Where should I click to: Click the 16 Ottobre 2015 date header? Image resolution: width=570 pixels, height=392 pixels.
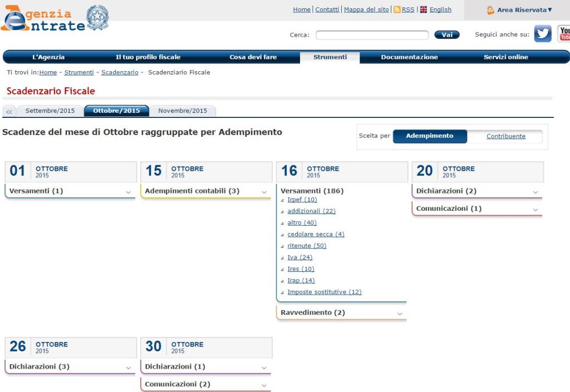pyautogui.click(x=342, y=172)
